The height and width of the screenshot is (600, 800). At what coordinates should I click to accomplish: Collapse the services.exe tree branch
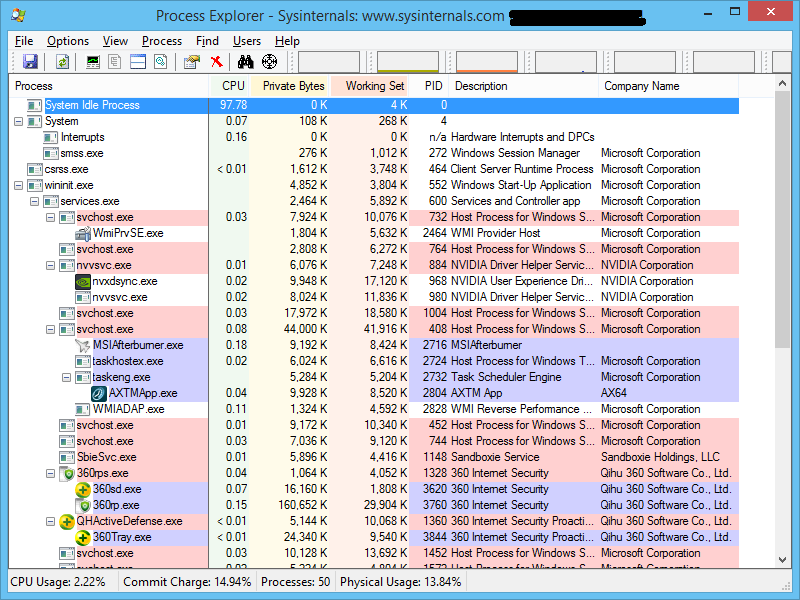pyautogui.click(x=35, y=201)
